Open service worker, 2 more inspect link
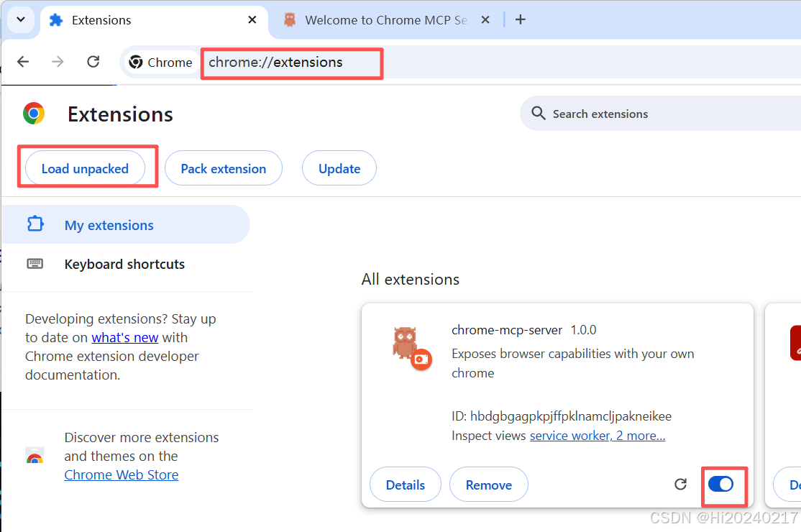The image size is (801, 532). (598, 436)
